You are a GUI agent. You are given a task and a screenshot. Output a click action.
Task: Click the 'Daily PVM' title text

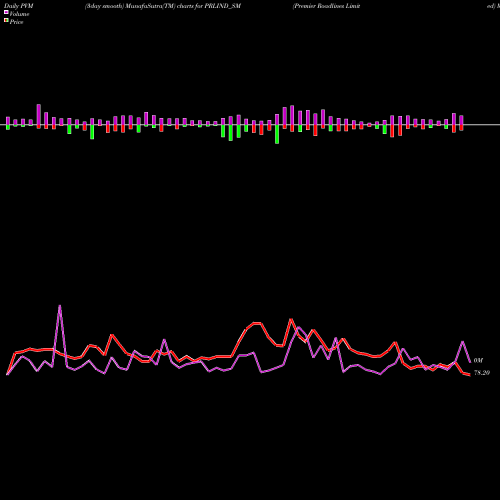click(x=19, y=6)
